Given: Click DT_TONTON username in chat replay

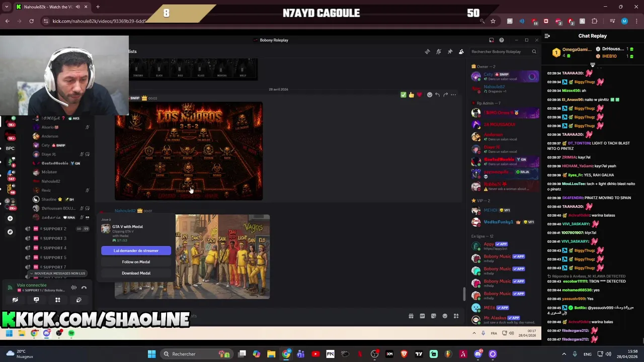Looking at the screenshot, I should (579, 143).
